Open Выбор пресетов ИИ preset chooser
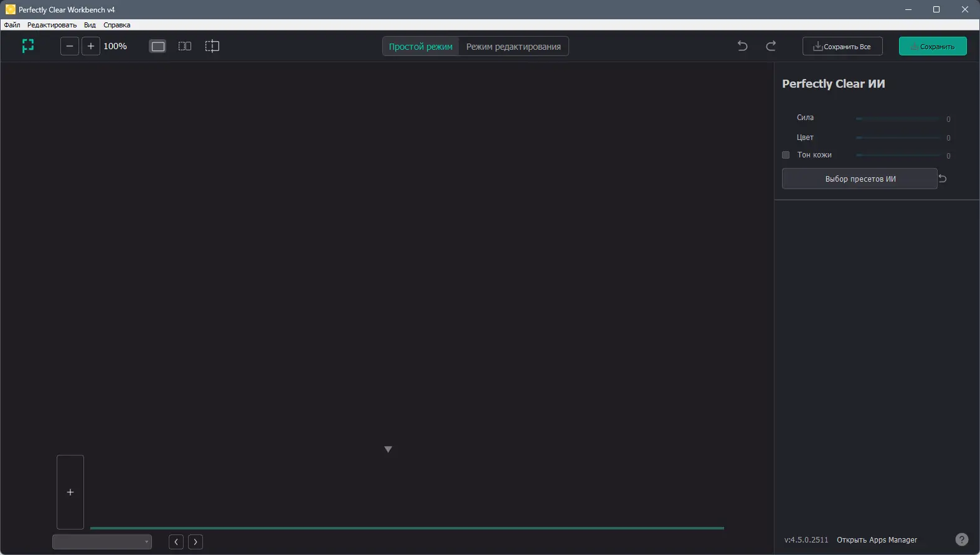Screen dimensions: 980x555 860,179
